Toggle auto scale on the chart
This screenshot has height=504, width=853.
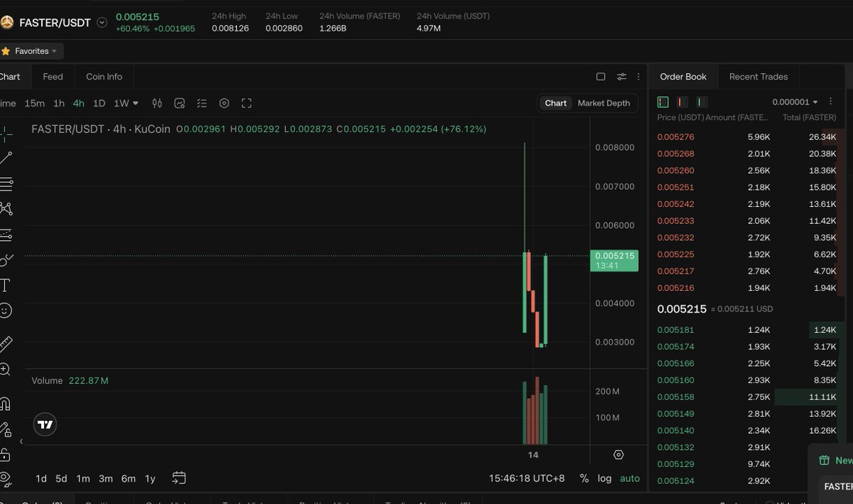(x=630, y=478)
